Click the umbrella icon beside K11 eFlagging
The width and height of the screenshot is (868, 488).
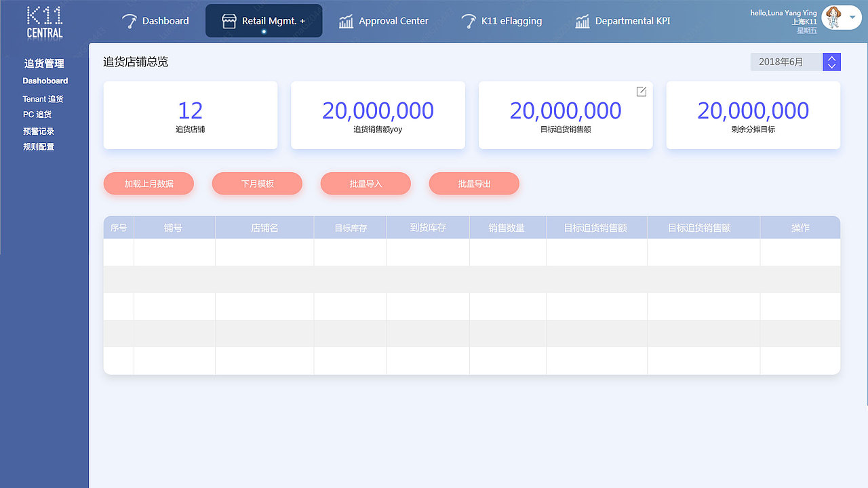pos(468,21)
